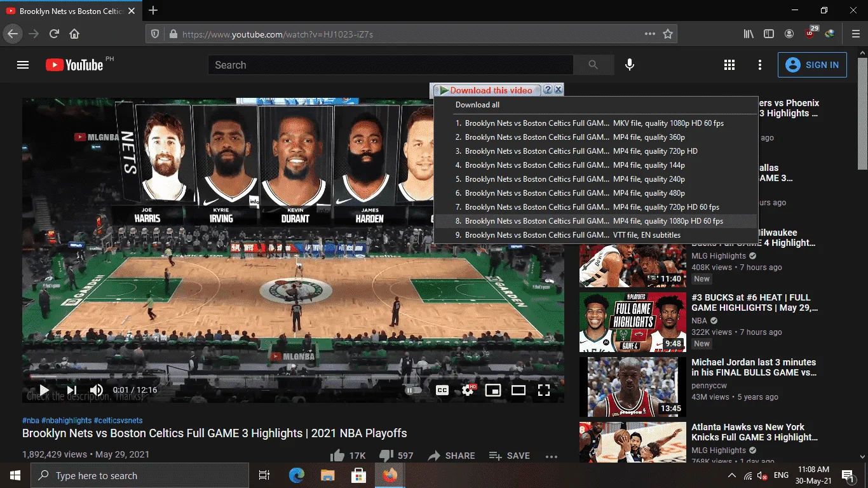Go to YouTube home via the logo
The height and width of the screenshot is (488, 868).
[74, 65]
